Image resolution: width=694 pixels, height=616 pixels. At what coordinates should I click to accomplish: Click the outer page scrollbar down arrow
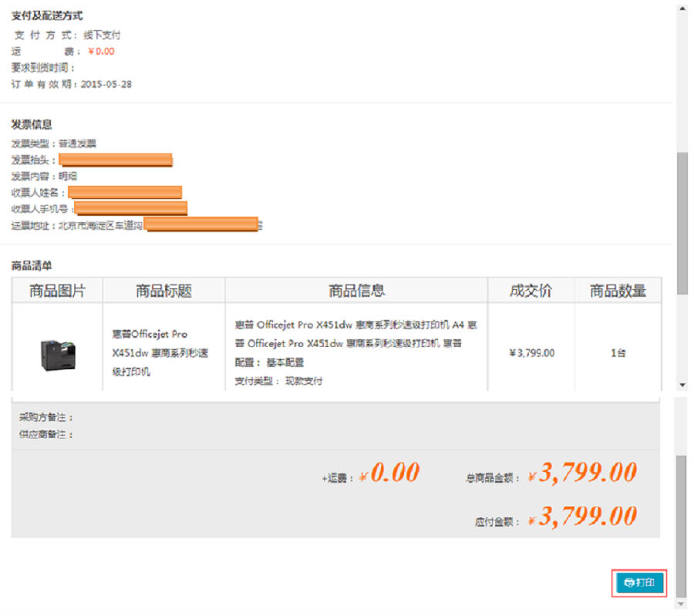(682, 604)
